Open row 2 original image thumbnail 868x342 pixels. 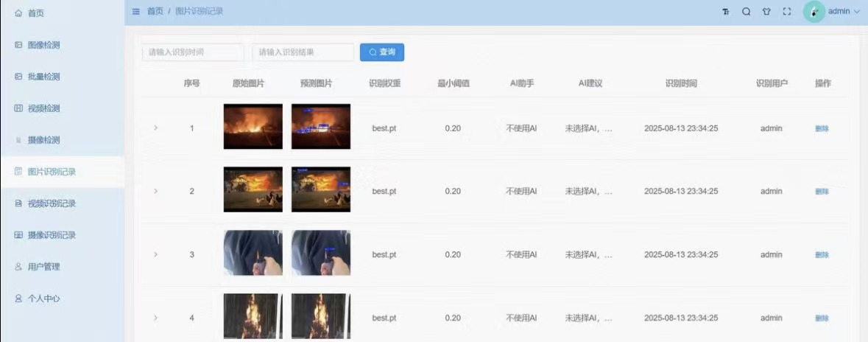(x=253, y=189)
